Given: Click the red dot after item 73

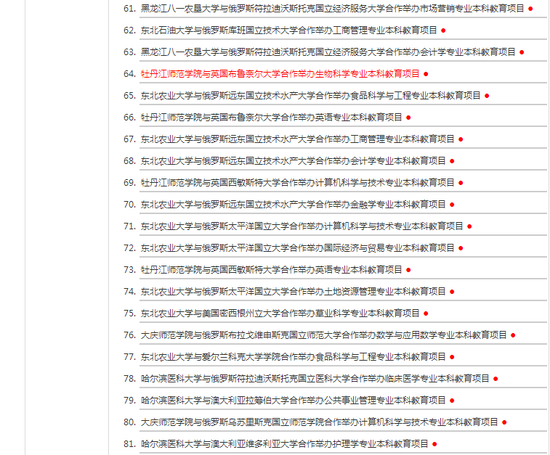Looking at the screenshot, I should point(408,270).
